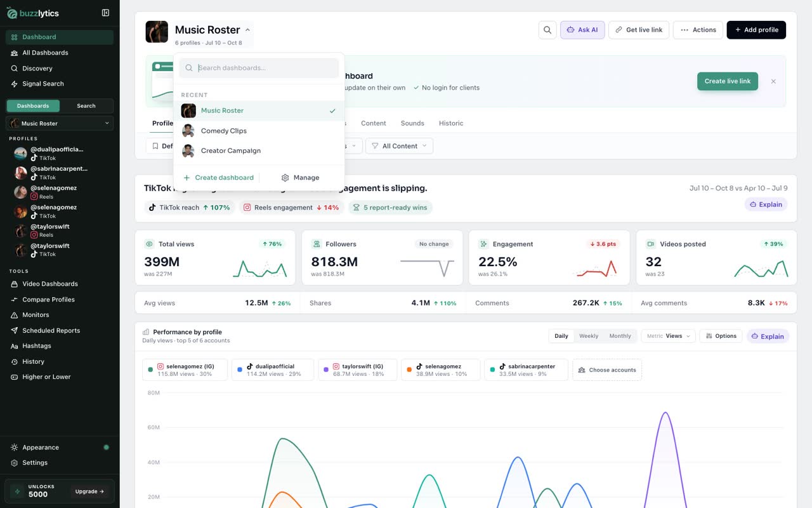This screenshot has width=812, height=508.
Task: Open Video Dashboards tool
Action: click(x=60, y=284)
